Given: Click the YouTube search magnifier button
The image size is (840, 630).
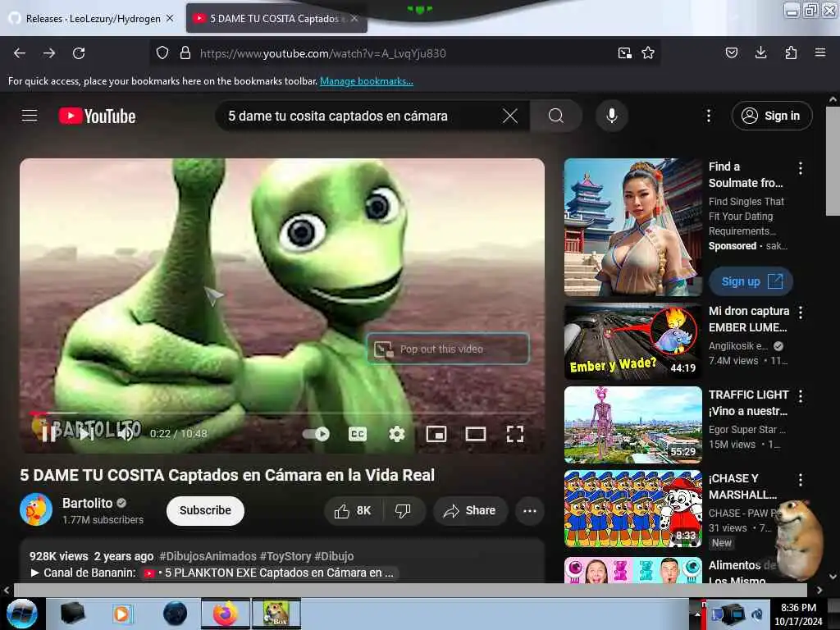Looking at the screenshot, I should [x=556, y=116].
